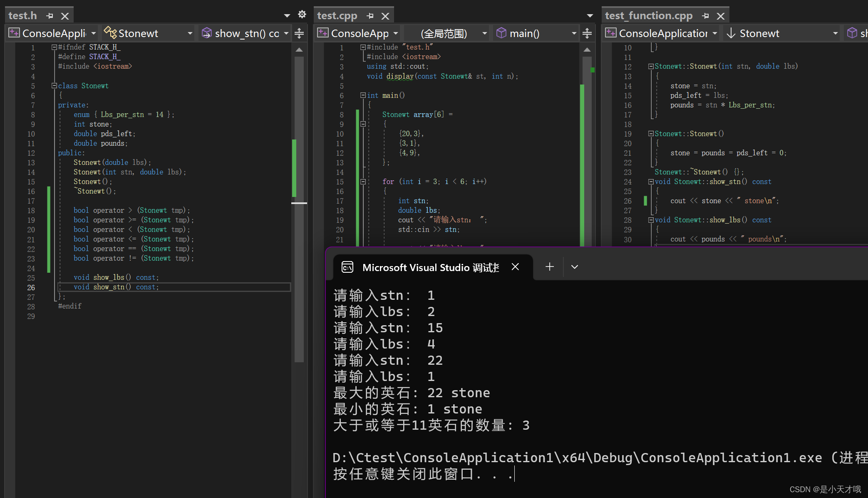868x498 pixels.
Task: Click 'double pds_left;' declaration in test.h
Action: 104,134
